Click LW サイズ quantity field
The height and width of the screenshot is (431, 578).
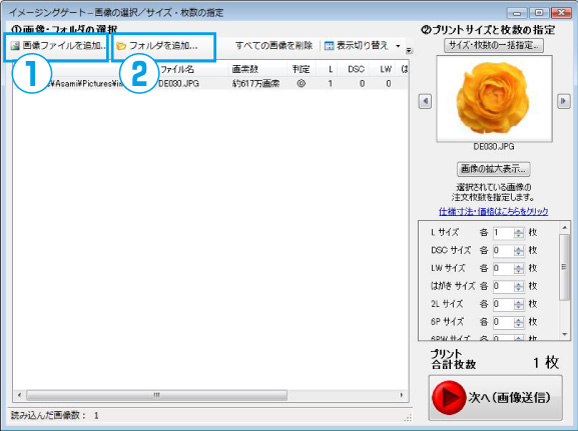click(x=504, y=268)
